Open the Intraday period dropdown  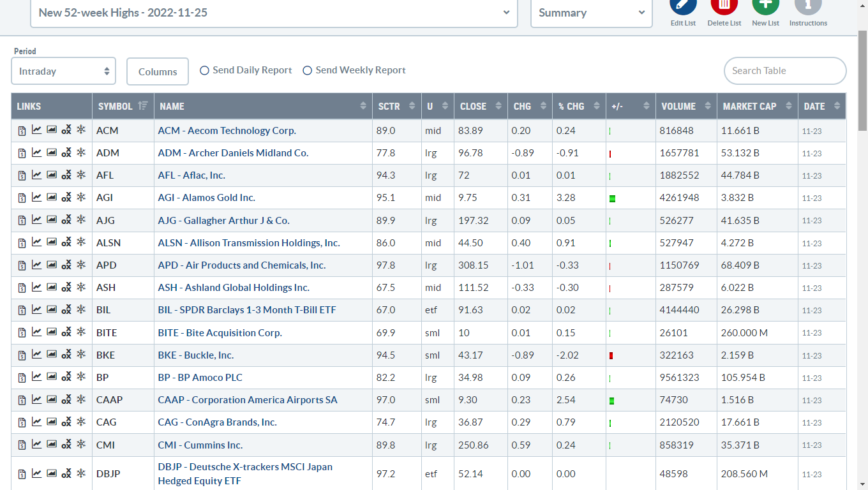point(64,71)
